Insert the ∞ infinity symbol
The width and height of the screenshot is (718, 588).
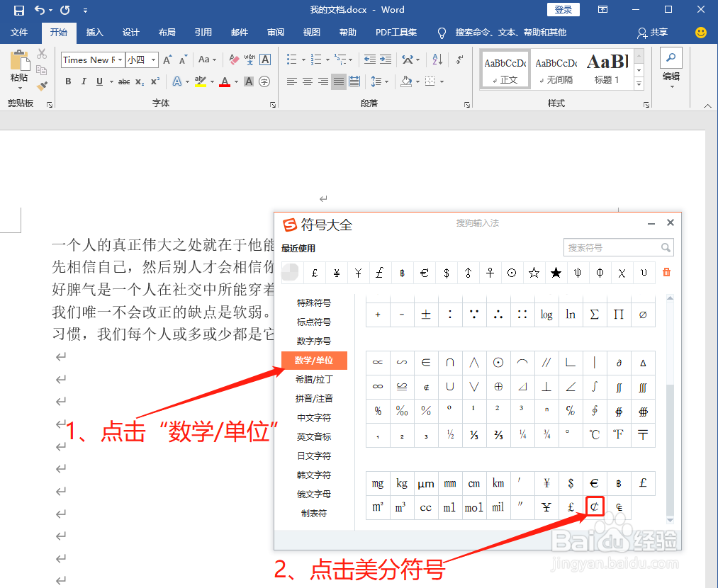pos(378,387)
